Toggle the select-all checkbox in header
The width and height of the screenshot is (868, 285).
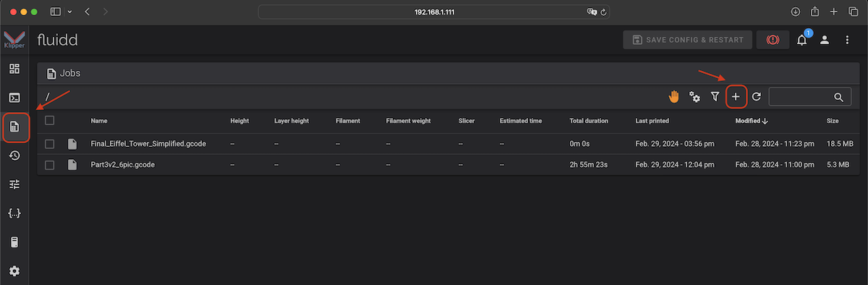49,121
